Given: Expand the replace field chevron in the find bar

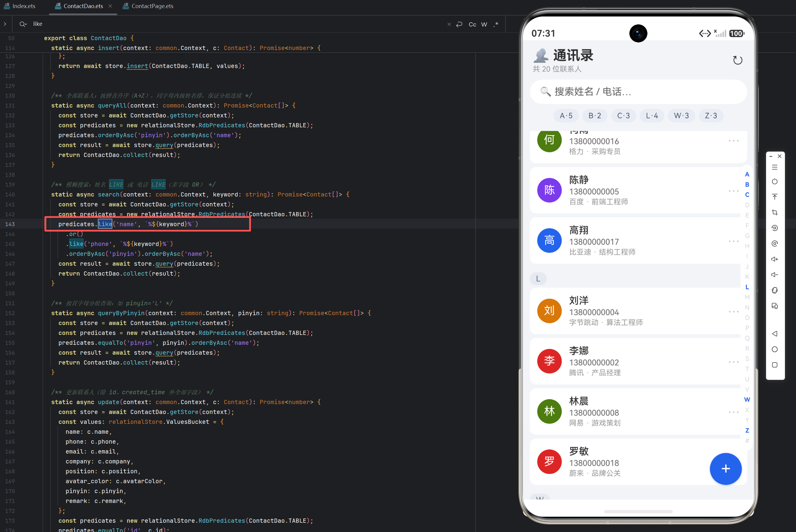Looking at the screenshot, I should tap(5, 24).
